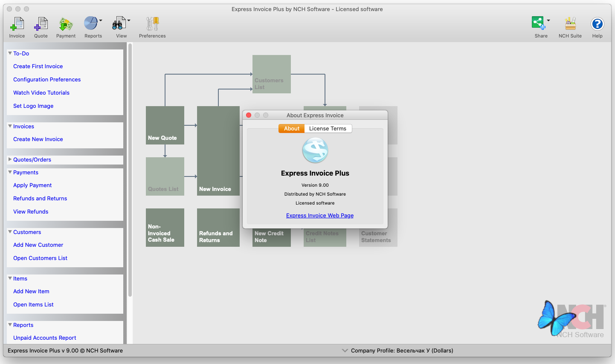Open the Reports pie chart icon
615x364 pixels.
[x=91, y=23]
